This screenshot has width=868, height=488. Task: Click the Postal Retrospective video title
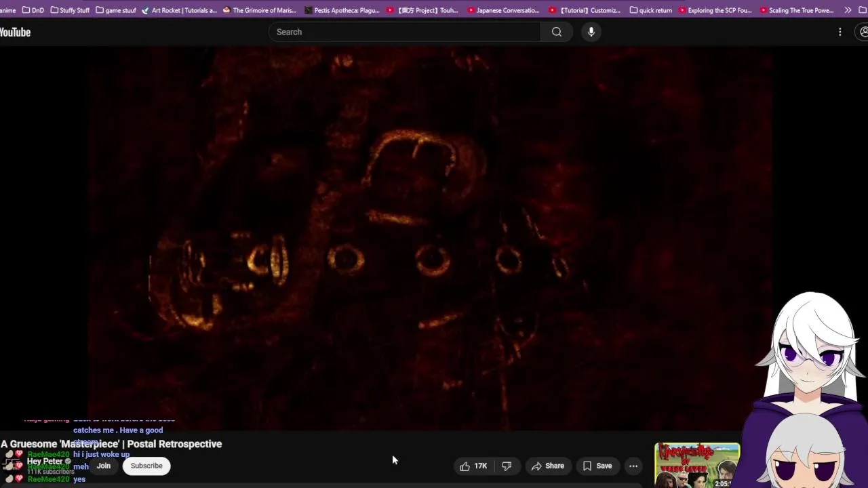[111, 444]
